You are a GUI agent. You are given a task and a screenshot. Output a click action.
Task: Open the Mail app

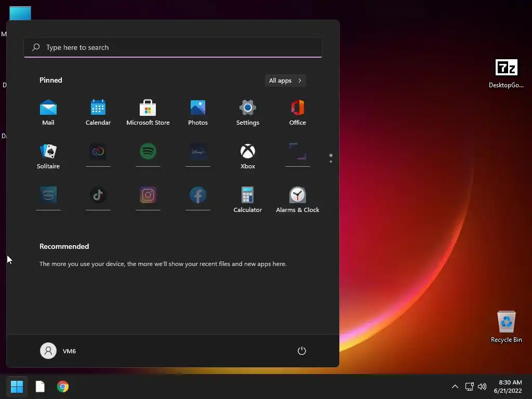[48, 113]
